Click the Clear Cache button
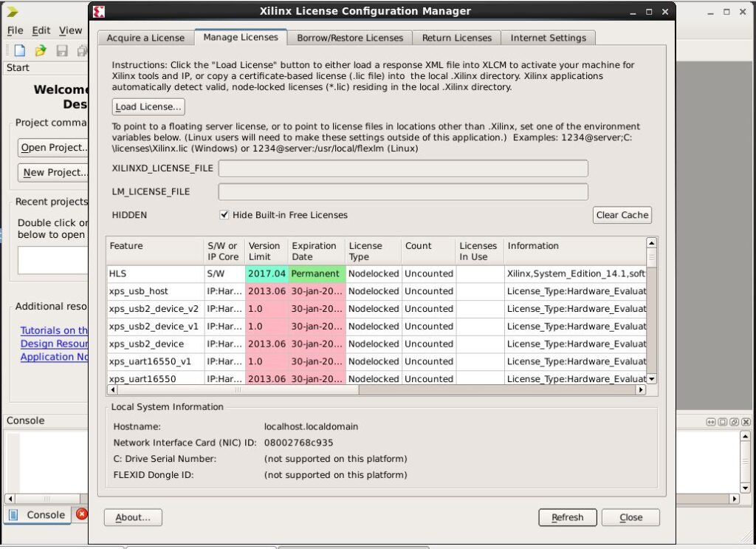This screenshot has width=756, height=549. pyautogui.click(x=622, y=215)
